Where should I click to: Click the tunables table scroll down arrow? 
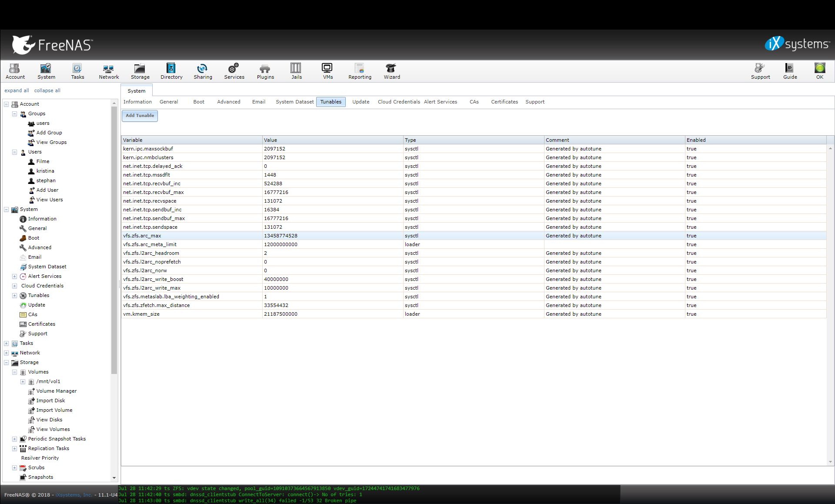coord(830,462)
